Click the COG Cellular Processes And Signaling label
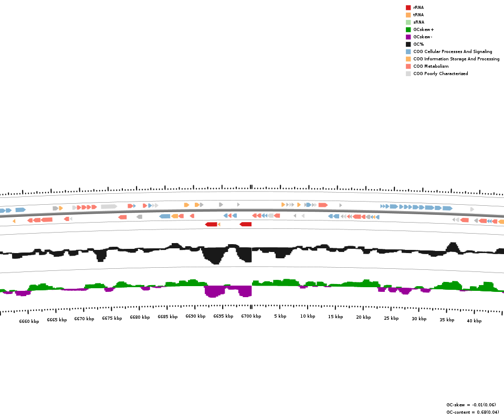The height and width of the screenshot is (420, 504). [x=453, y=51]
